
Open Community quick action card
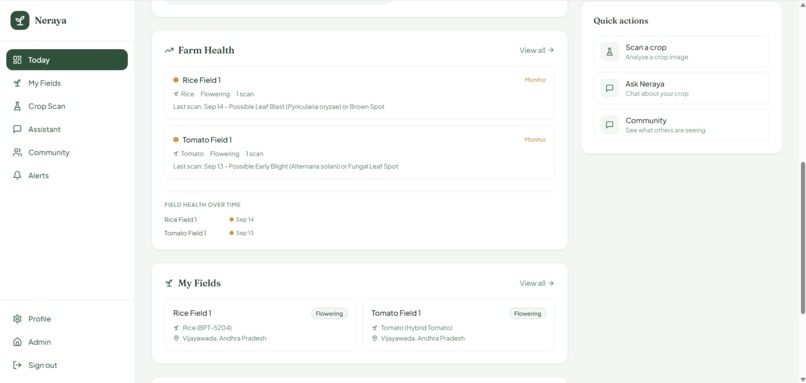[x=681, y=124]
